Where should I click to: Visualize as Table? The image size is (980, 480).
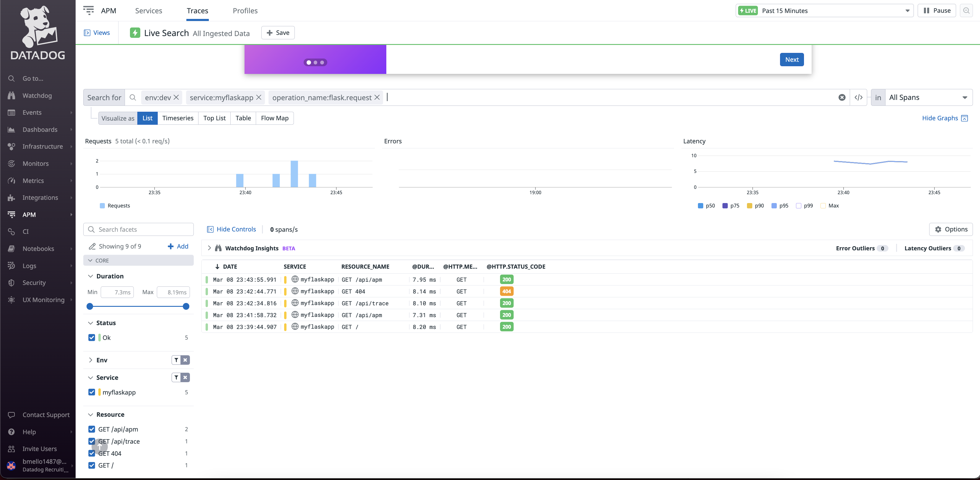(x=243, y=119)
